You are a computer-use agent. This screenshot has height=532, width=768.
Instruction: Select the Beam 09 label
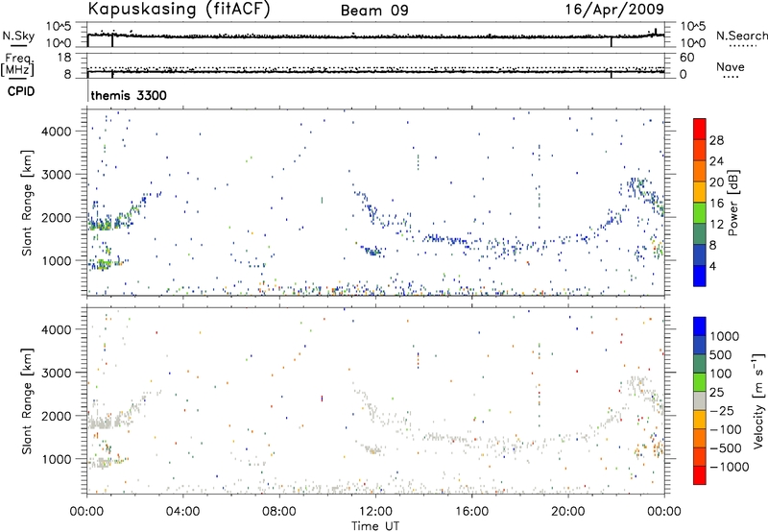coord(374,11)
